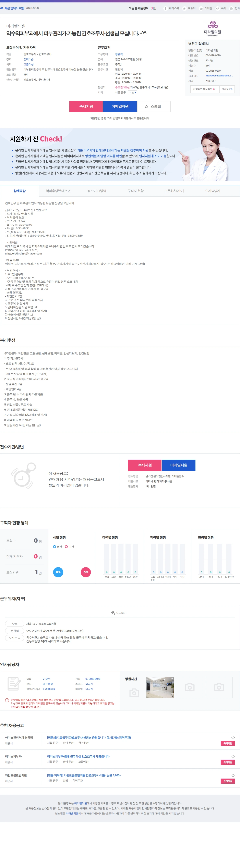Image resolution: width=240 pixels, height=868 pixels.
Task: Click 병원회원의 열람 여부를 확인 link
Action: click(x=104, y=156)
